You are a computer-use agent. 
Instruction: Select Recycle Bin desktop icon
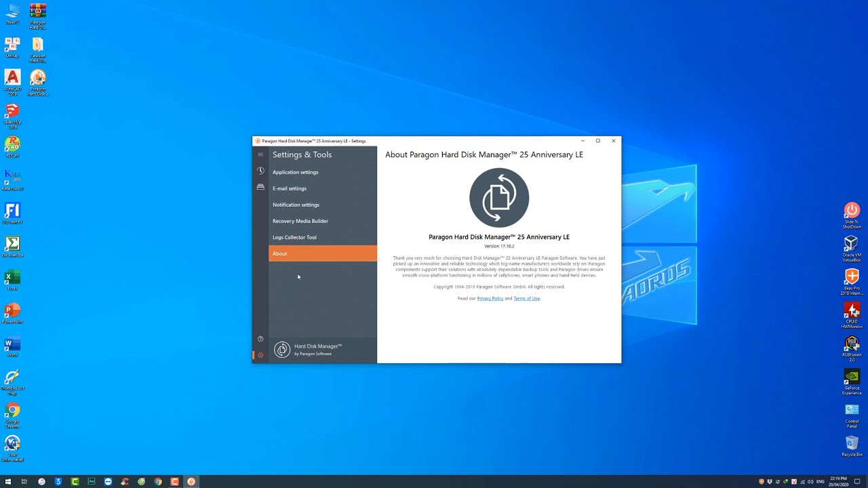coord(852,447)
